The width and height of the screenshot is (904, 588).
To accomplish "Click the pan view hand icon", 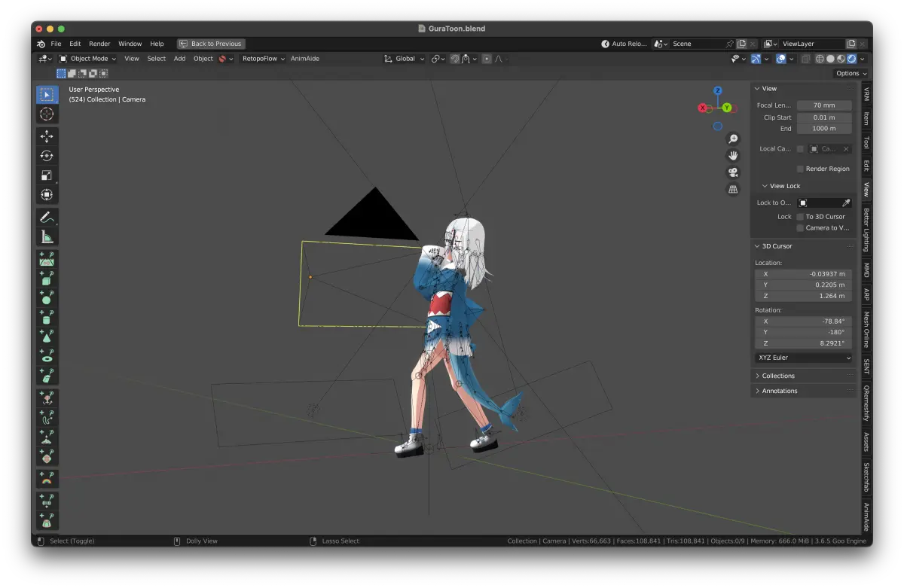I will coord(733,156).
